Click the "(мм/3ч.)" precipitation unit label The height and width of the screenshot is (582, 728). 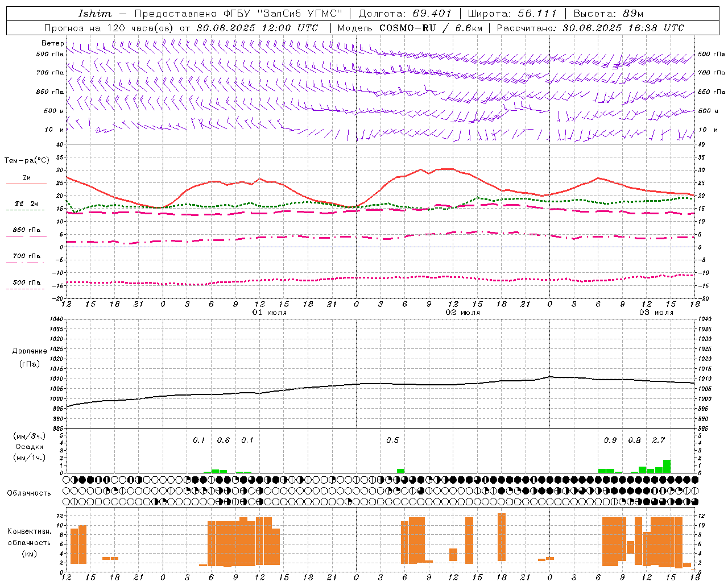pos(30,436)
